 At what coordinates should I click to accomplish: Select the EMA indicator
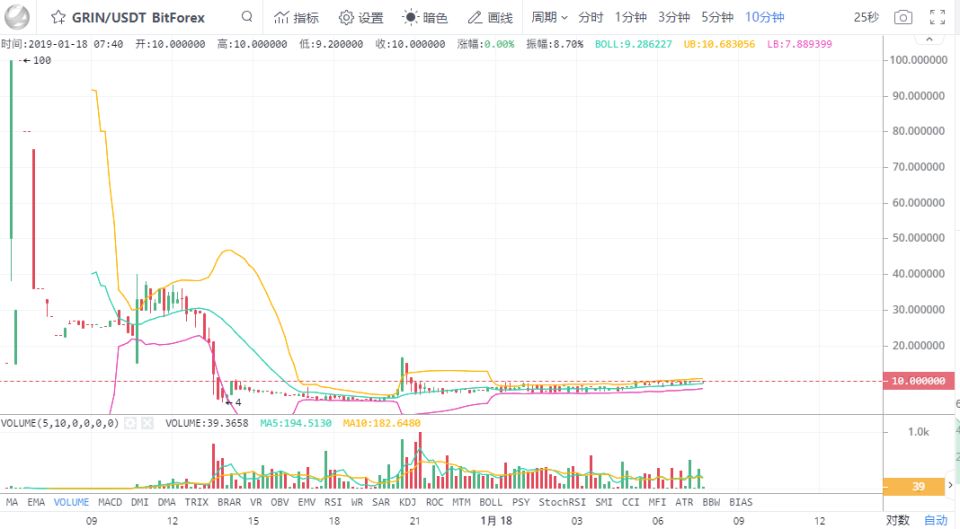point(36,502)
